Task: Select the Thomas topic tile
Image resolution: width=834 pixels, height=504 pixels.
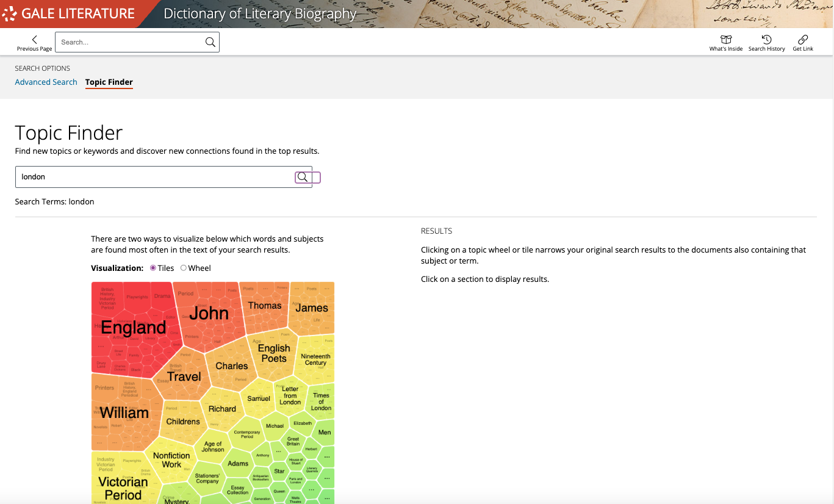Action: (x=265, y=306)
